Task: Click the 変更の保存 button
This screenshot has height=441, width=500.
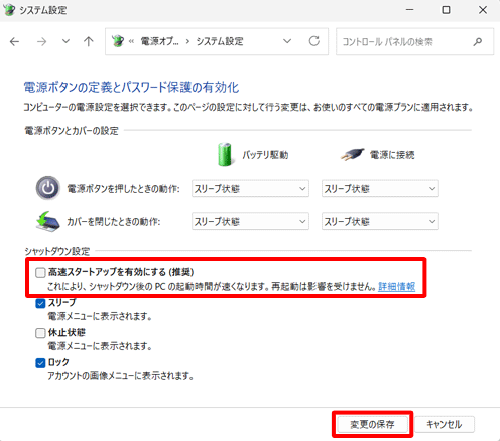Action: click(373, 424)
